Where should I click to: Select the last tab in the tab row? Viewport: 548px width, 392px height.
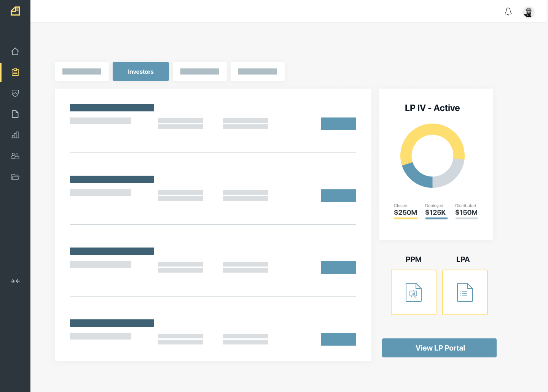(258, 71)
